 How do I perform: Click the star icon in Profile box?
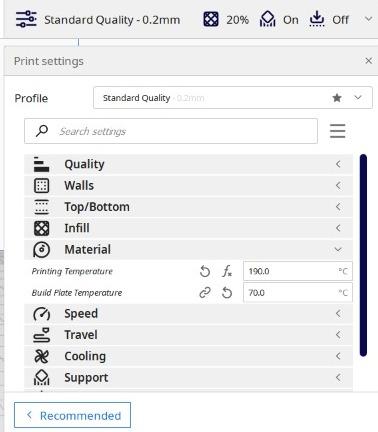tap(337, 98)
